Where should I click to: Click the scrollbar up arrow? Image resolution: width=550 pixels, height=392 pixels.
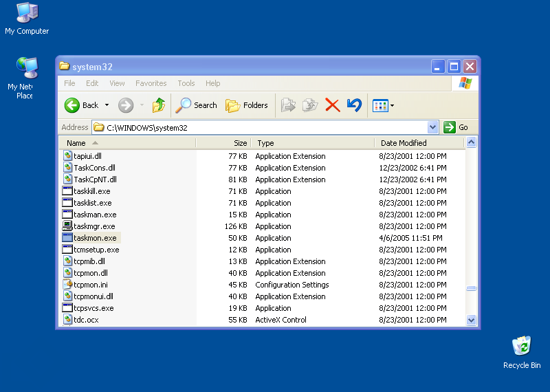[471, 142]
